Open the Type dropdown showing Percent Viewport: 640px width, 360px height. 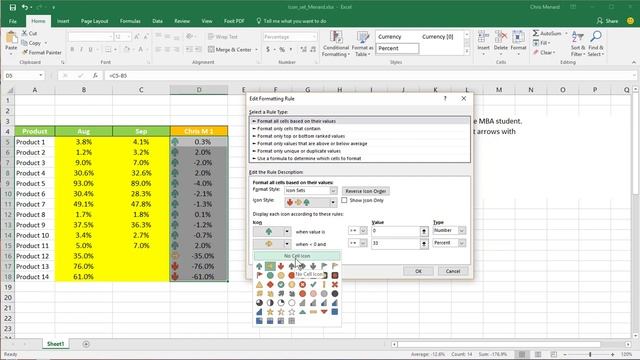(462, 243)
